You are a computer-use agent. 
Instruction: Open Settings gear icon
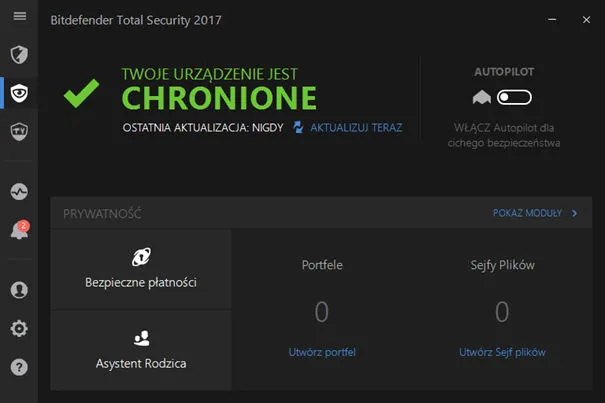click(19, 328)
